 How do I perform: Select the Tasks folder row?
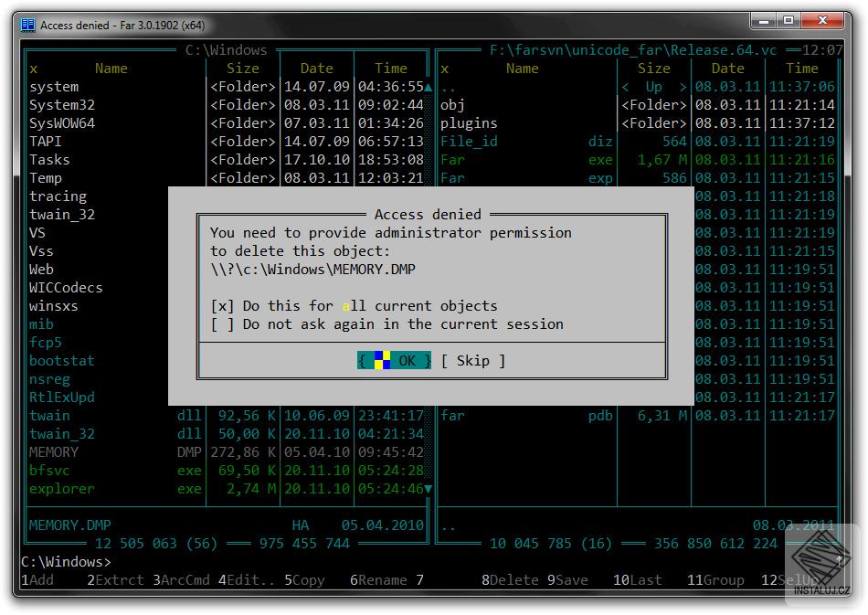point(226,160)
